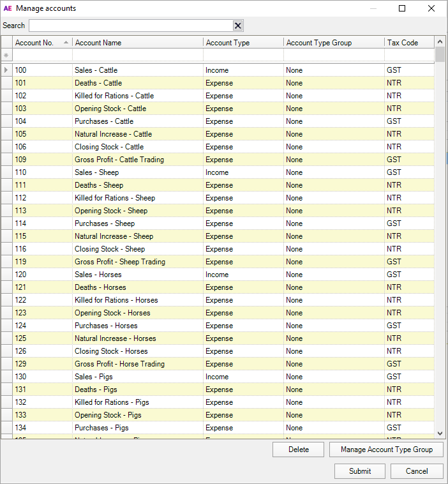Clear the search box with X icon
448x484 pixels.
coord(237,26)
